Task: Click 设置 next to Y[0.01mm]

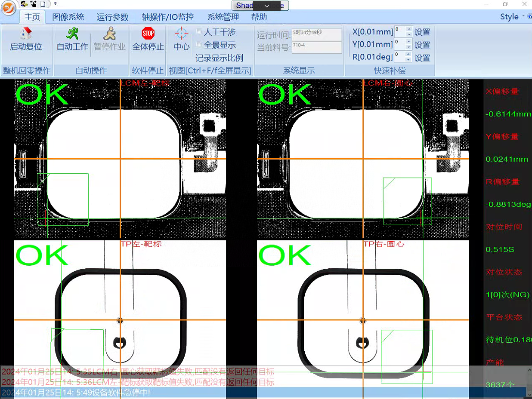Action: 422,45
